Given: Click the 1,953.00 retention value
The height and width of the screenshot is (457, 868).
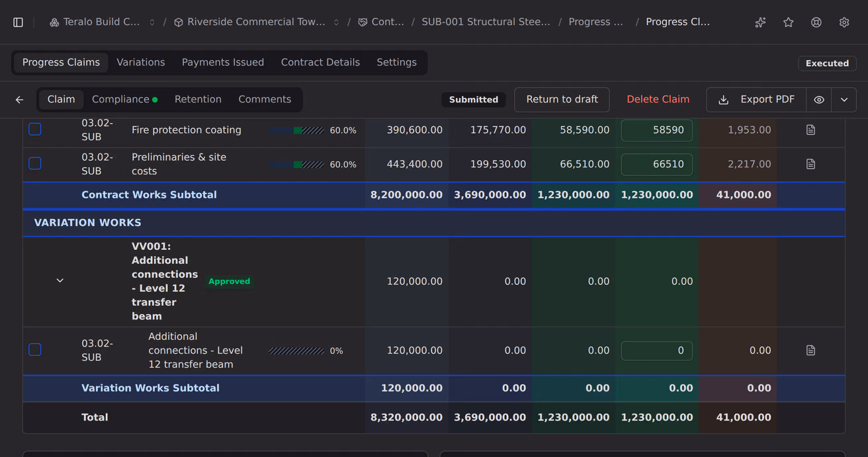Looking at the screenshot, I should (749, 130).
